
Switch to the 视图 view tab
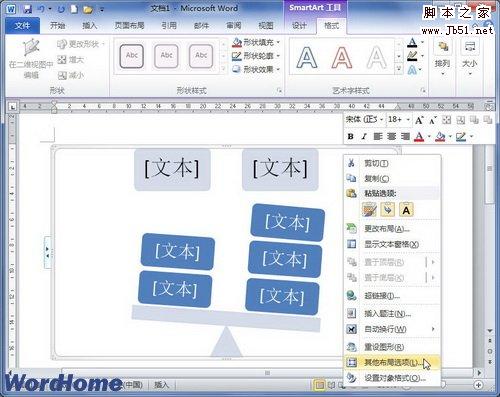pos(266,26)
